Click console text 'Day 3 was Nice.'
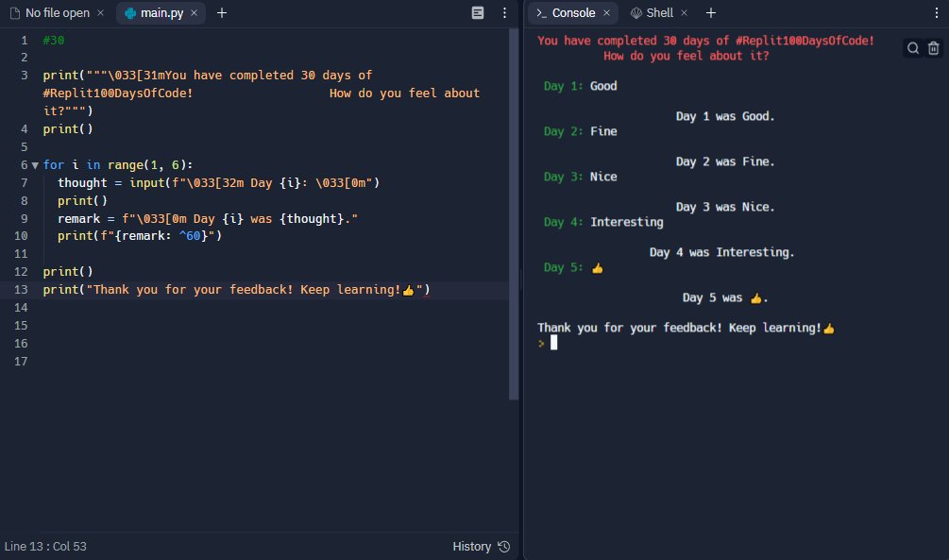This screenshot has width=949, height=560. coord(725,207)
